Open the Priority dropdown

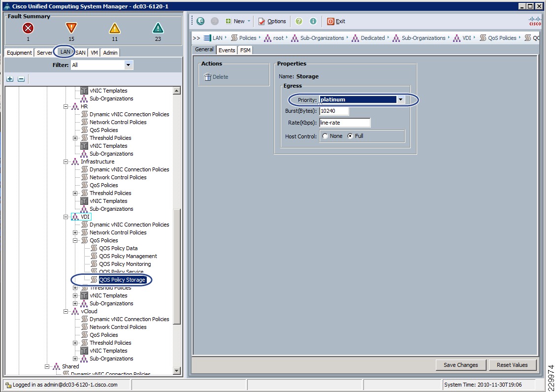(x=400, y=99)
